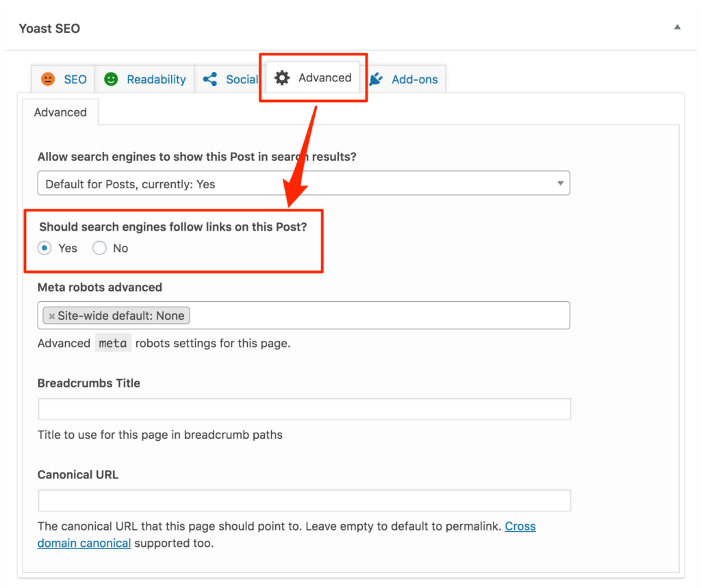
Task: Switch to the Readability tab
Action: click(x=144, y=79)
